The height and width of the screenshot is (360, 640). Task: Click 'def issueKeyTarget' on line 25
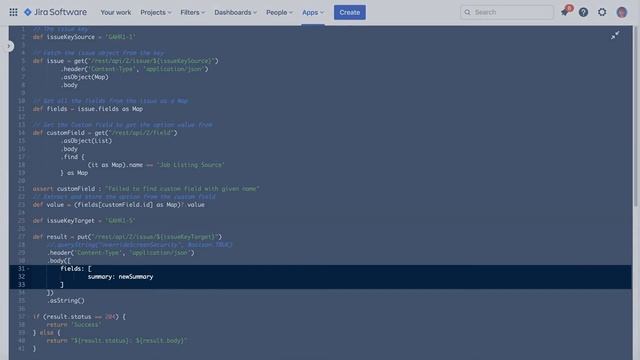64,221
